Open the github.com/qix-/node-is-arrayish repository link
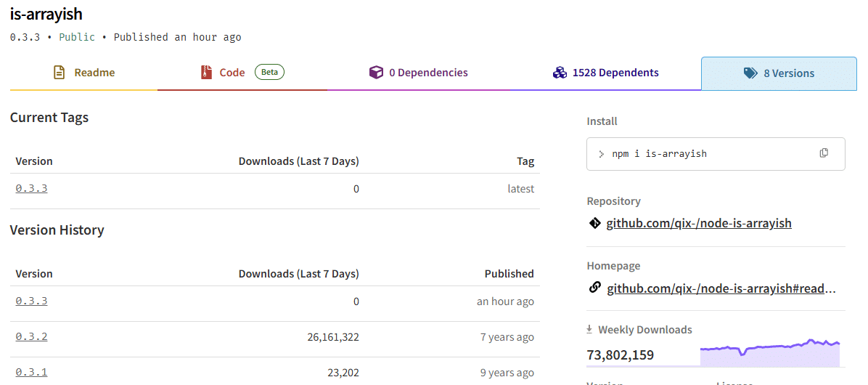 click(699, 223)
